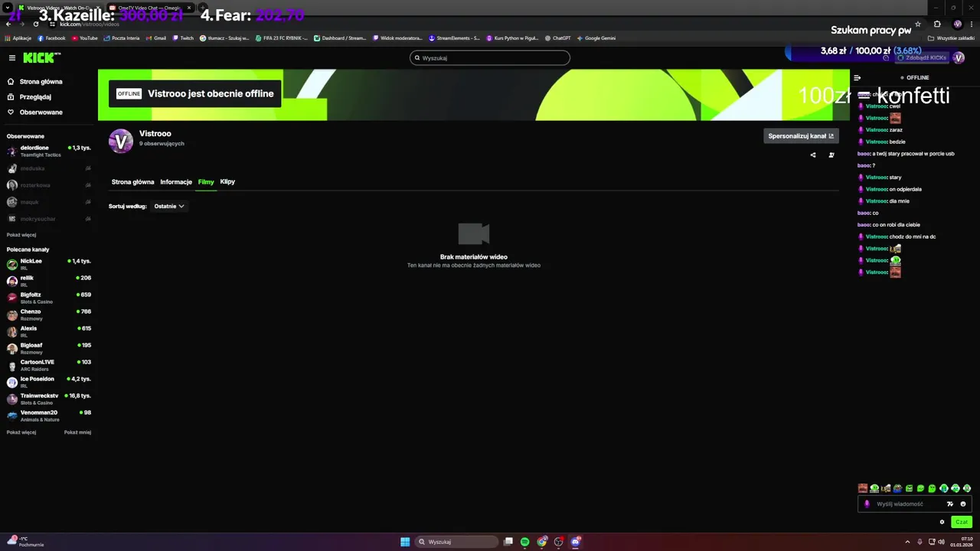Open the YouTube bookmark
This screenshot has width=980, height=551.
[84, 37]
